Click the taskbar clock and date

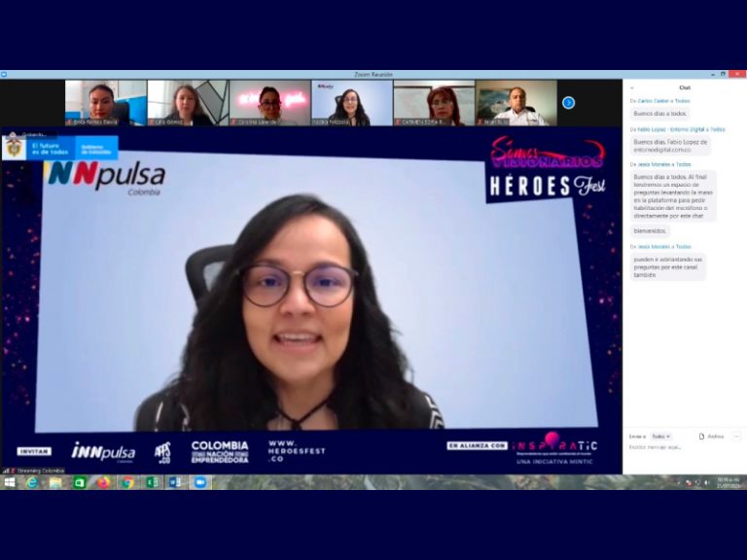pyautogui.click(x=727, y=482)
